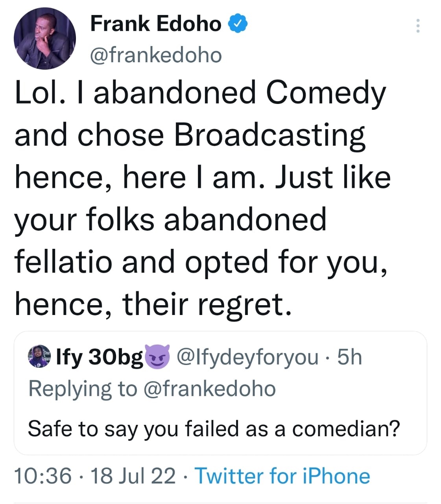Click Frank Edoho's profile picture

[44, 39]
